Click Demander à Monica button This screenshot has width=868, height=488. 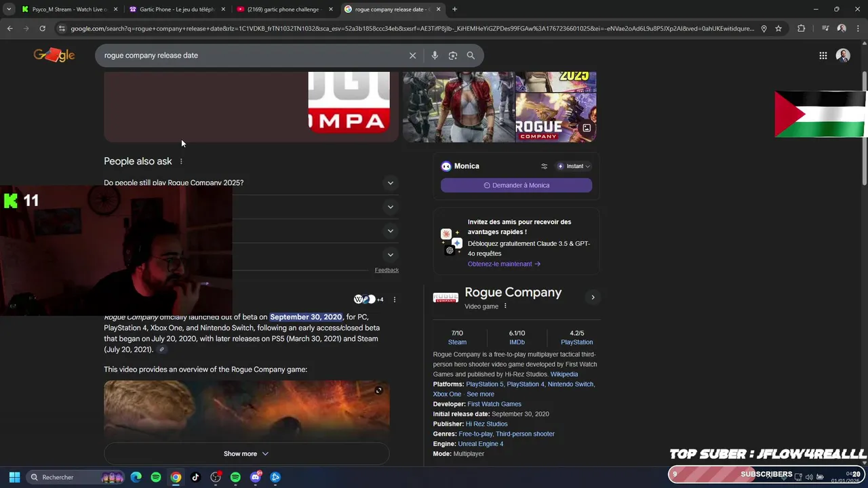516,185
